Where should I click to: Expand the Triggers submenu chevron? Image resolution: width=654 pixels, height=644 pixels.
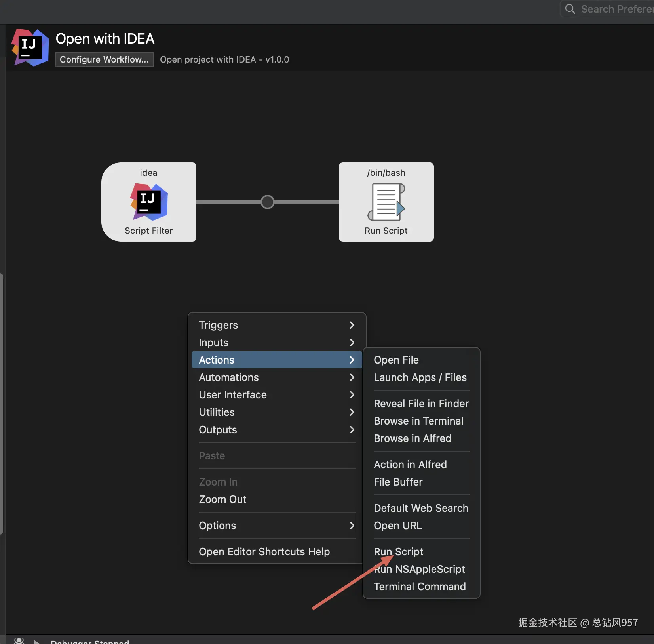[x=352, y=325]
